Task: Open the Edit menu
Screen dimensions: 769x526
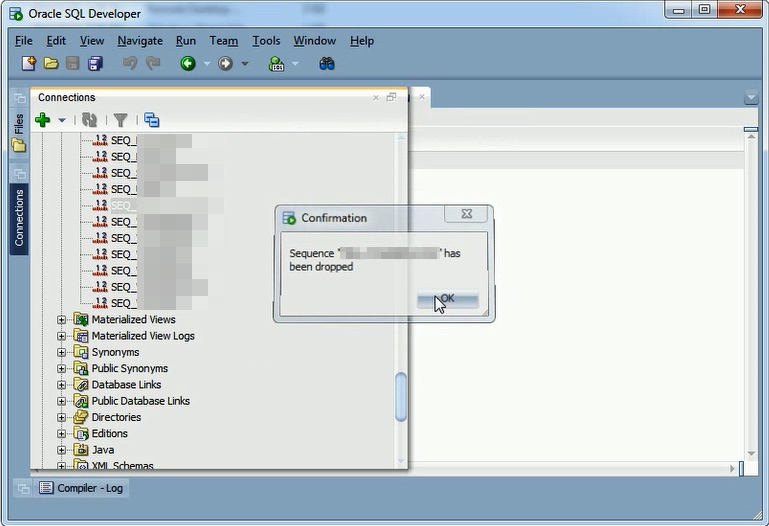Action: click(x=56, y=41)
